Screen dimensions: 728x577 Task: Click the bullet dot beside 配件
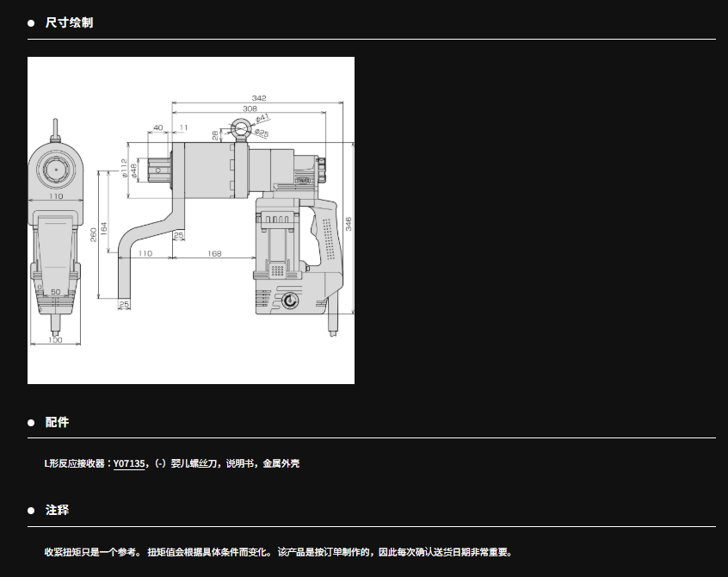pos(31,423)
